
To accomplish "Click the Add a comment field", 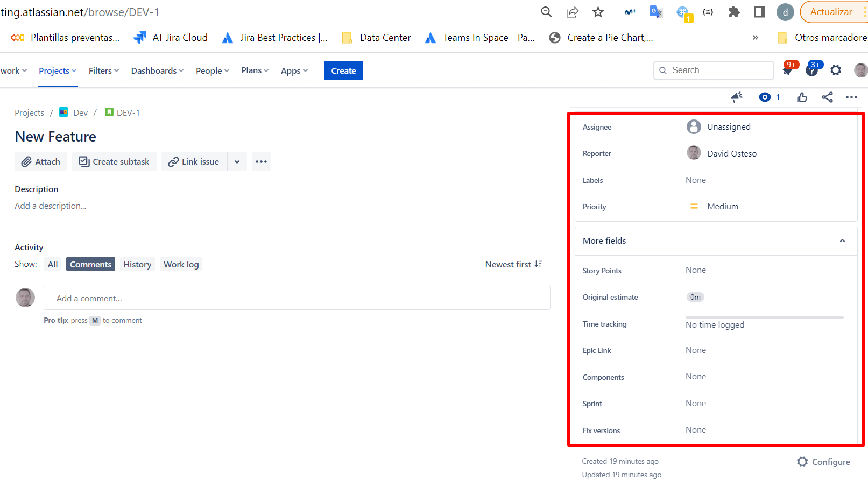I will click(297, 298).
